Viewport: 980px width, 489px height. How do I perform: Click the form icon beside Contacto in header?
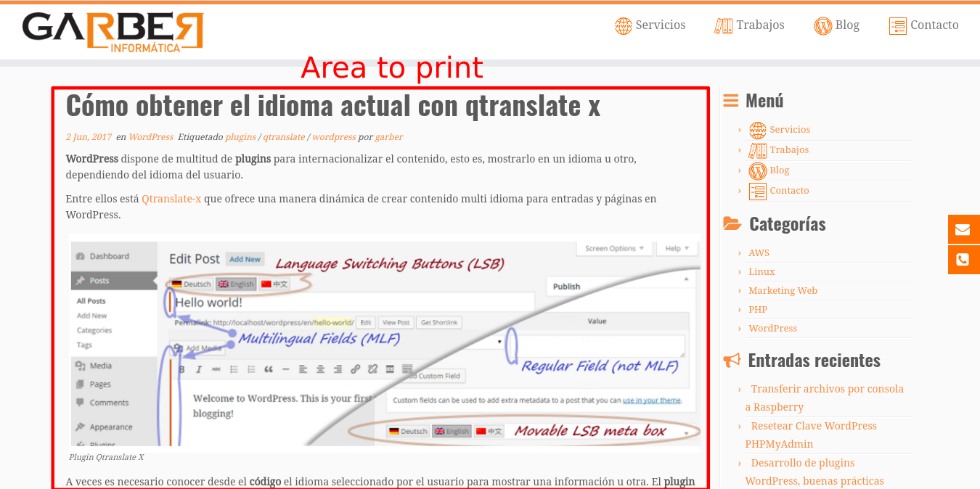click(898, 26)
